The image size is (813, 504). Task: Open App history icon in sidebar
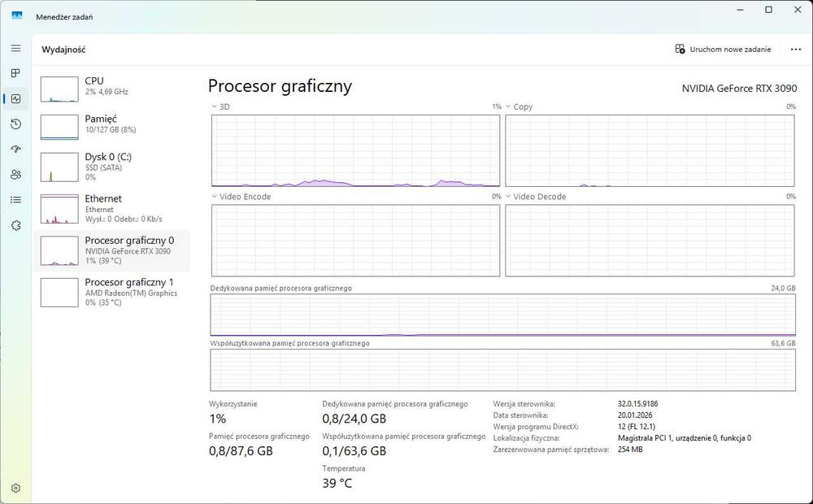point(16,124)
